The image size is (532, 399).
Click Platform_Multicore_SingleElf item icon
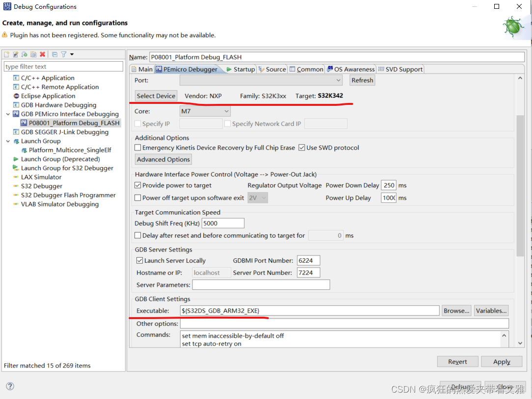click(24, 150)
